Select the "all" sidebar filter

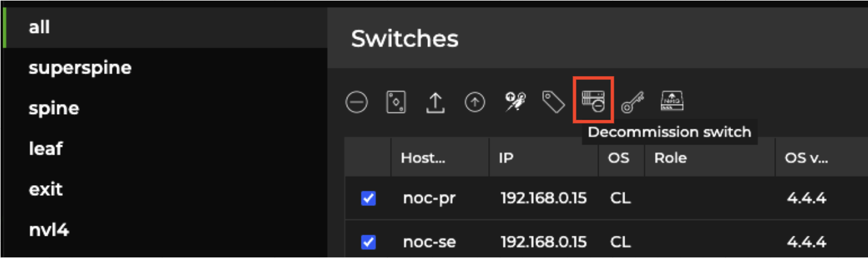[39, 27]
